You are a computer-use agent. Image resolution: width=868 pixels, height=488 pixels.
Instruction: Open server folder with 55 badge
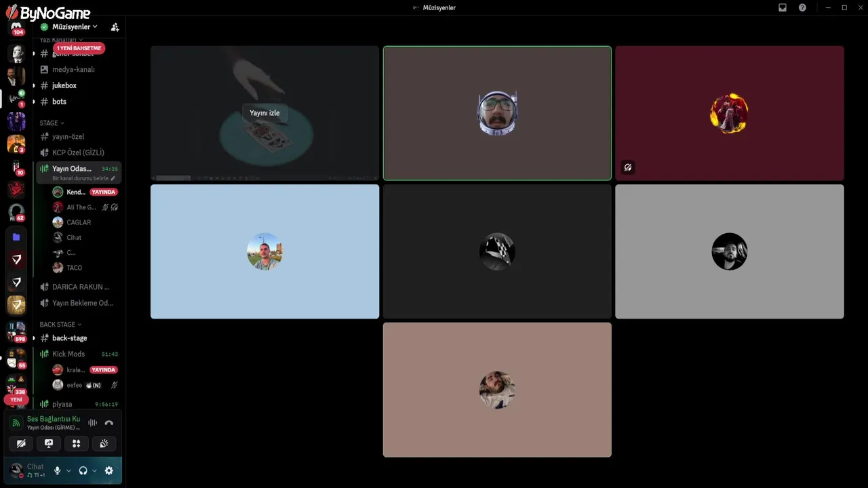pos(16,358)
